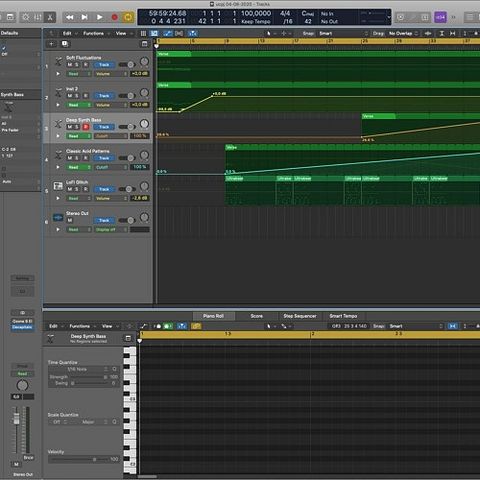Toggle the Show Automation button
The width and height of the screenshot is (480, 480).
click(x=168, y=33)
